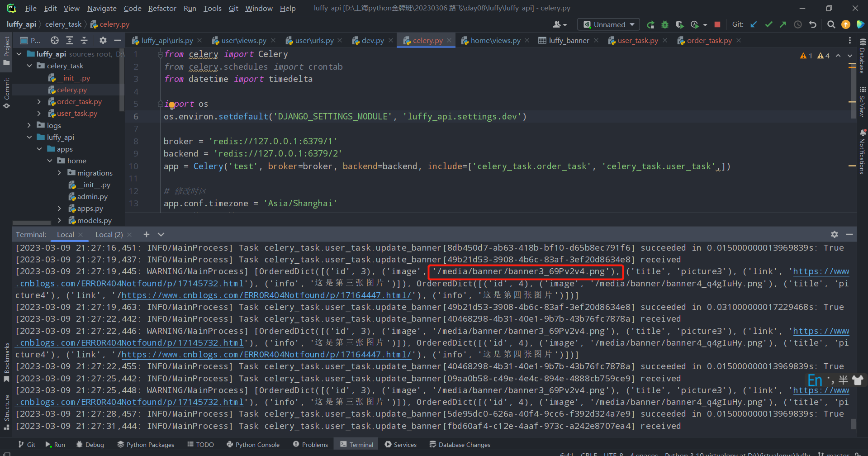The image size is (868, 456).
Task: Click Git Push arrow icon
Action: pos(783,24)
